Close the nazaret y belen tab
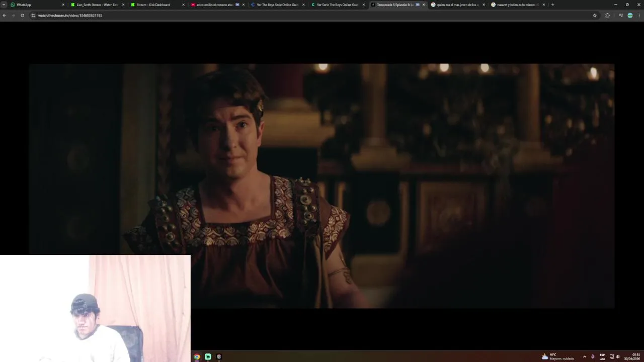This screenshot has height=362, width=644. (543, 5)
